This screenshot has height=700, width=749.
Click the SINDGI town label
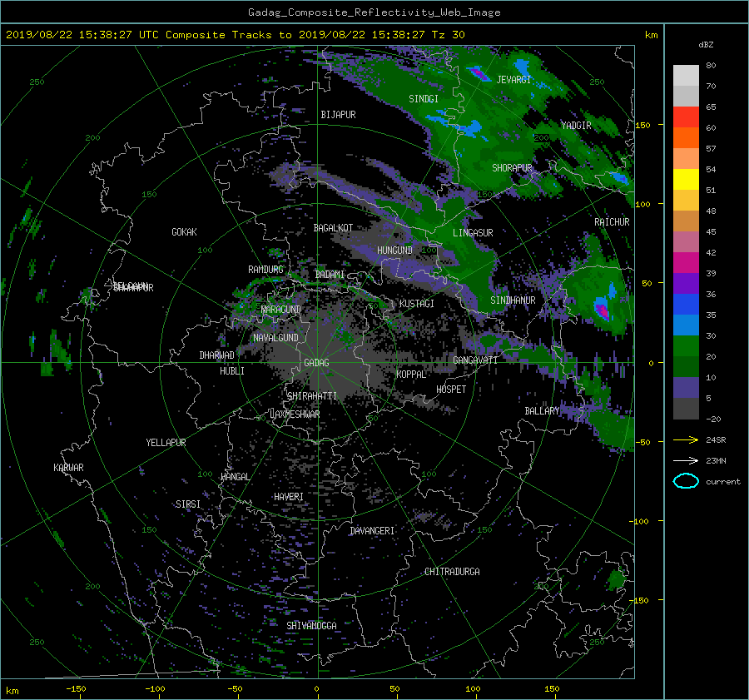tap(424, 99)
